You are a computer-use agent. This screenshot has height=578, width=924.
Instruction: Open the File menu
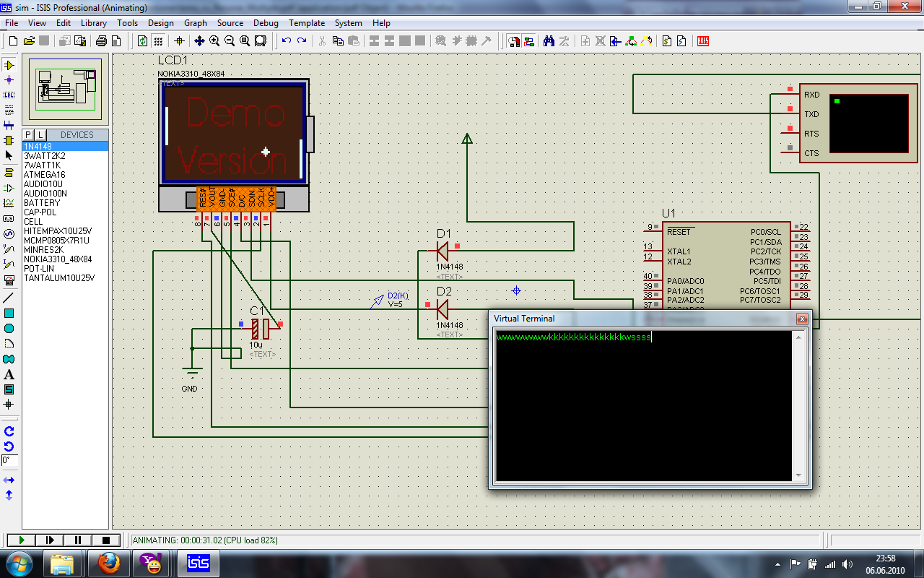(12, 23)
